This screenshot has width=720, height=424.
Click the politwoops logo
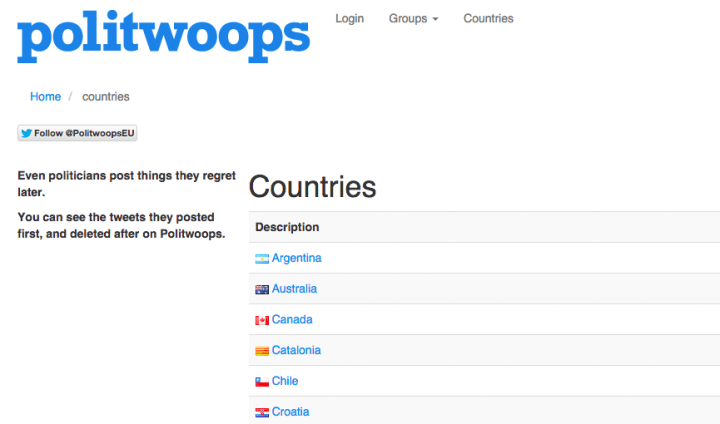point(163,37)
